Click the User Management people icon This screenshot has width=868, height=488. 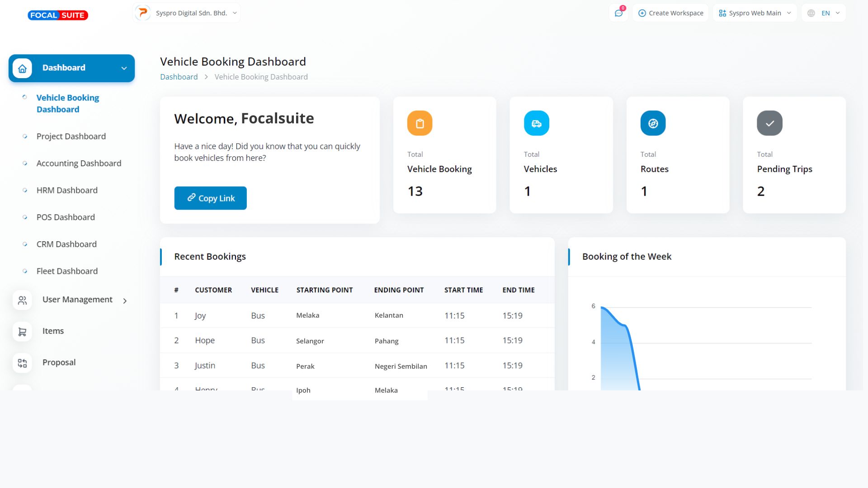point(22,300)
